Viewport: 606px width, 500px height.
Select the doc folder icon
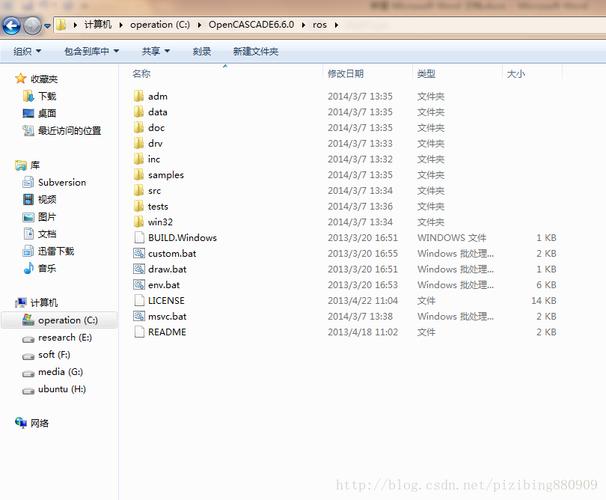point(139,128)
